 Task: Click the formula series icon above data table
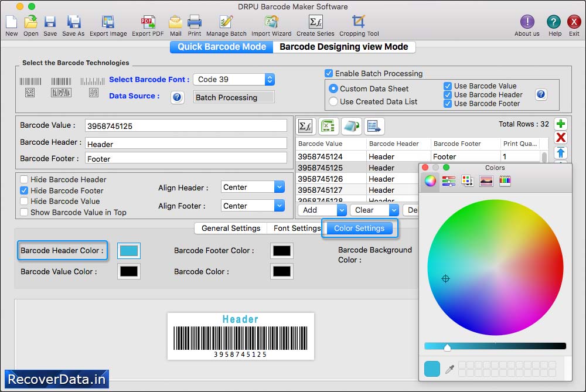point(306,127)
